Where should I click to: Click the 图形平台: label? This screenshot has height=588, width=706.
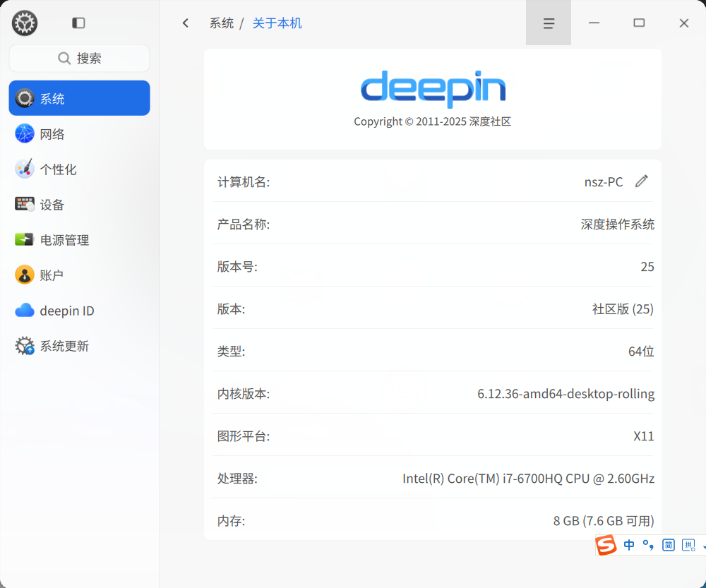[244, 436]
